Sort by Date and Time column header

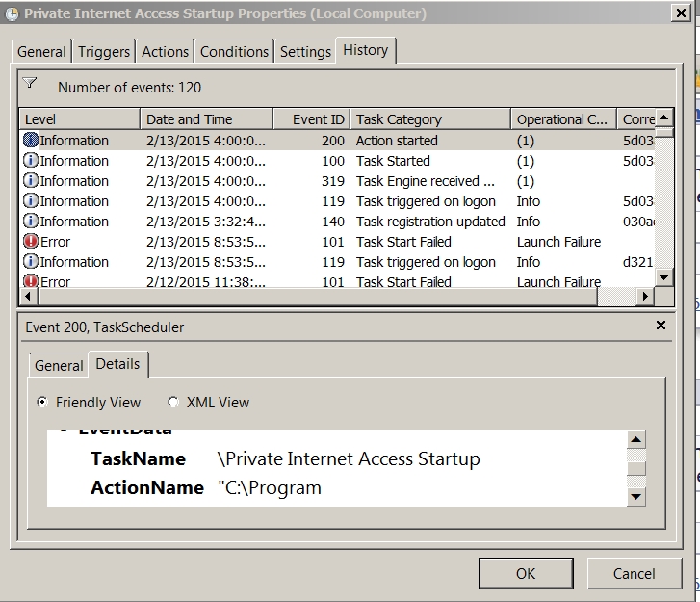[207, 119]
